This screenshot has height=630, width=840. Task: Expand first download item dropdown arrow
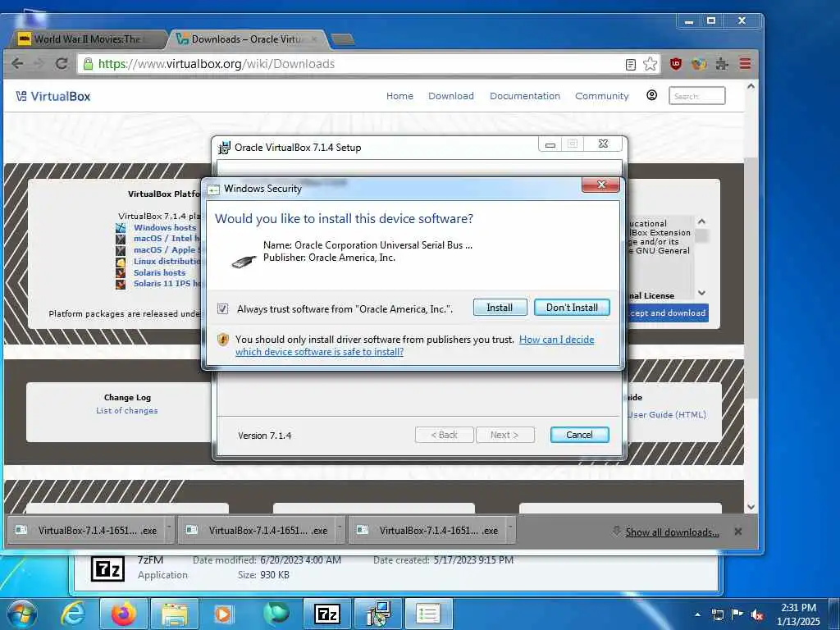click(x=169, y=531)
